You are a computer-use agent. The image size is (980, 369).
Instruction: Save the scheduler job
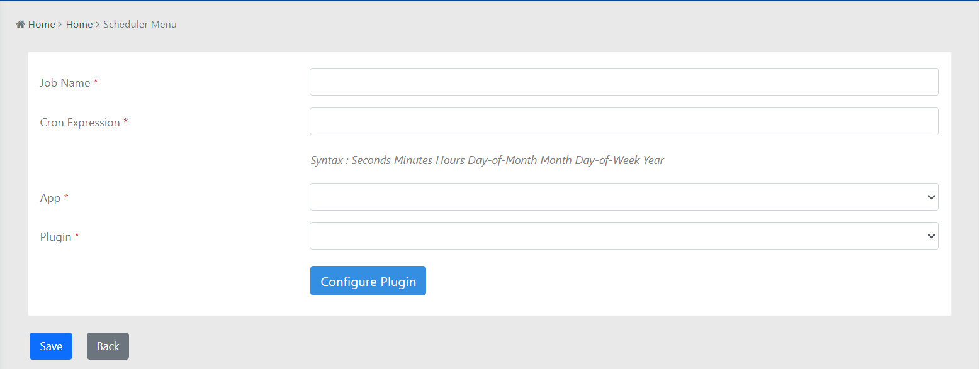pyautogui.click(x=51, y=346)
